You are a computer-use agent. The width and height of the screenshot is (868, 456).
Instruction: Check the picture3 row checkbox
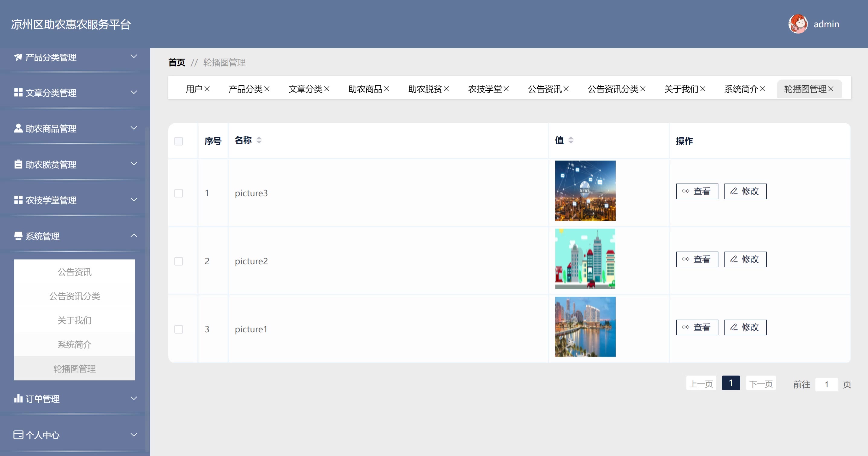tap(179, 194)
